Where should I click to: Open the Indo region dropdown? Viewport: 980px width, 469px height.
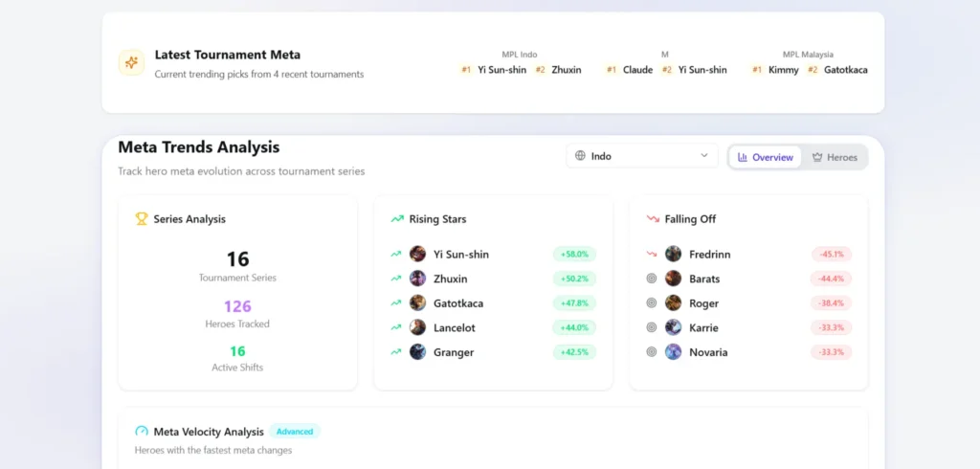(642, 156)
